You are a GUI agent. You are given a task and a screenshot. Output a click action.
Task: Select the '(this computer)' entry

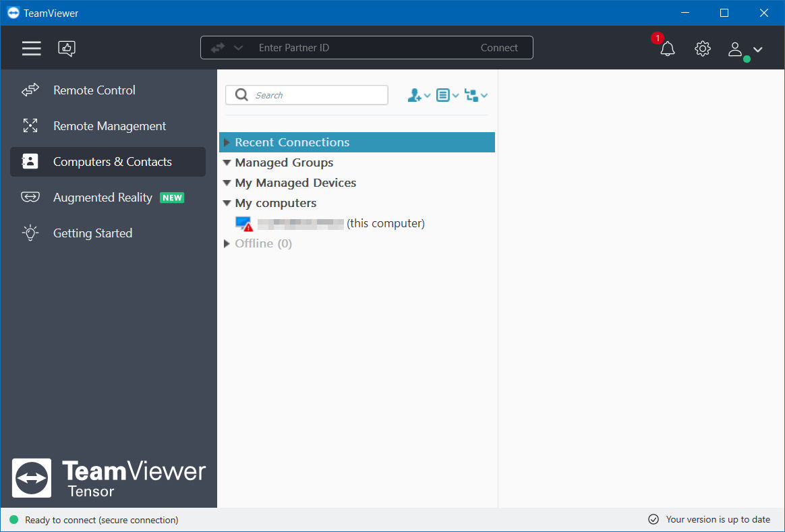pyautogui.click(x=357, y=223)
